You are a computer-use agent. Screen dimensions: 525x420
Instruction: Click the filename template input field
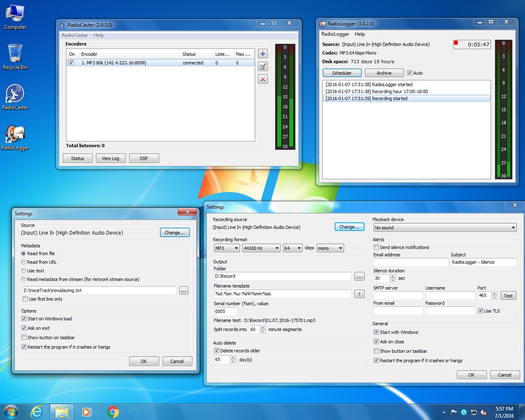tap(283, 294)
